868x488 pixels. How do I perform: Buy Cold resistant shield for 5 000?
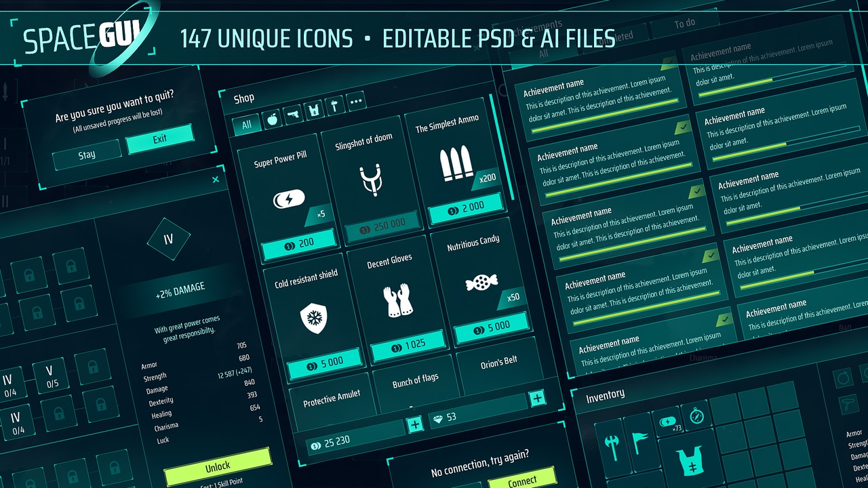325,364
